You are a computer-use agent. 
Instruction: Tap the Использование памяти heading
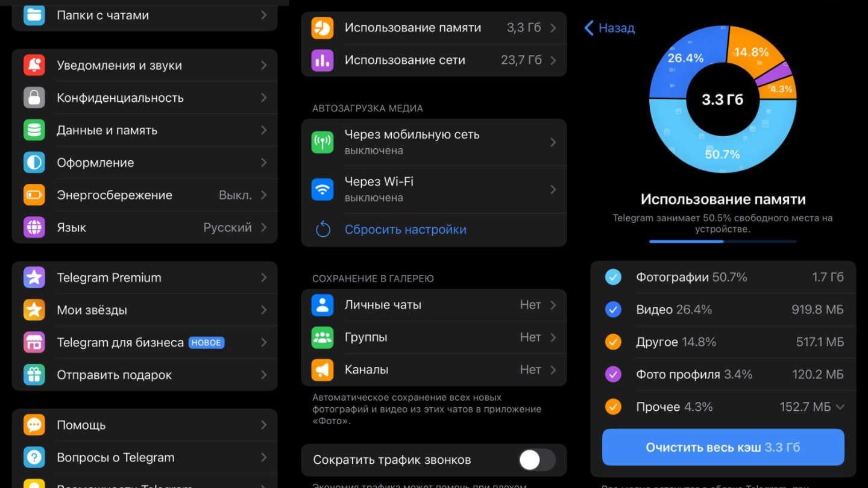tap(723, 199)
